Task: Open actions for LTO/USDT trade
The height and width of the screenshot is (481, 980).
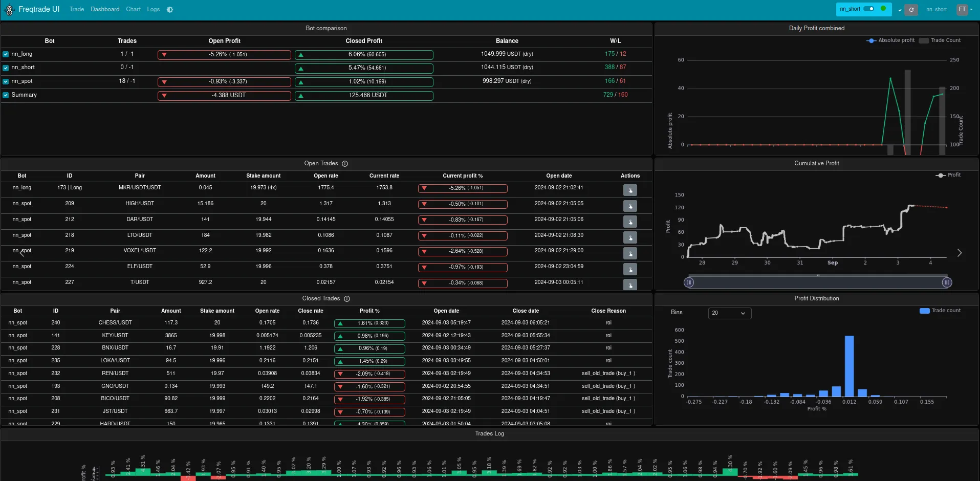Action: pos(630,238)
